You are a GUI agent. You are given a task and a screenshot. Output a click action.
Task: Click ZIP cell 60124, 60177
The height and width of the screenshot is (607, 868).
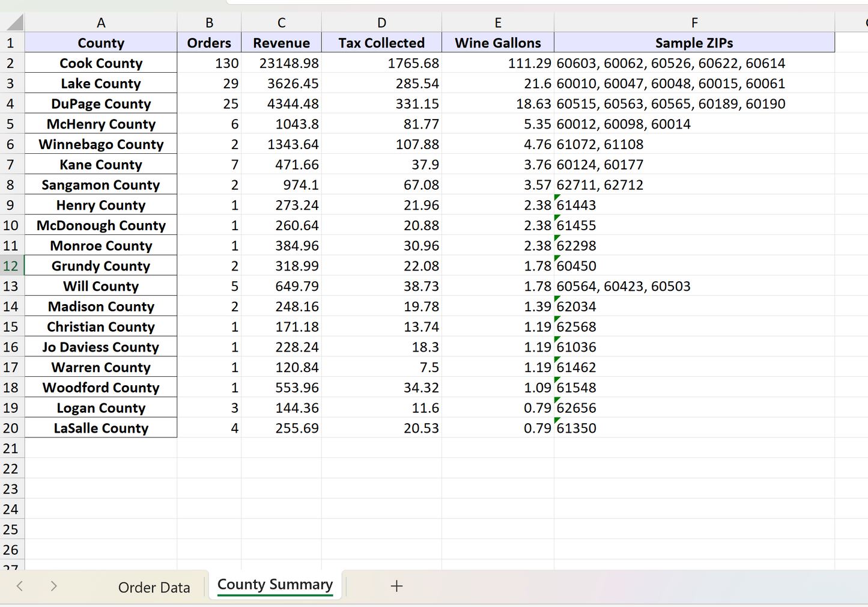694,165
